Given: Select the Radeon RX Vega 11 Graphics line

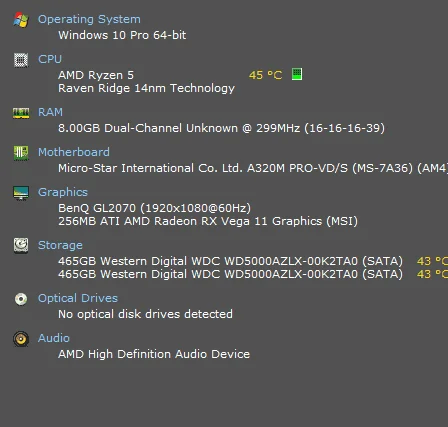Looking at the screenshot, I should tap(208, 221).
